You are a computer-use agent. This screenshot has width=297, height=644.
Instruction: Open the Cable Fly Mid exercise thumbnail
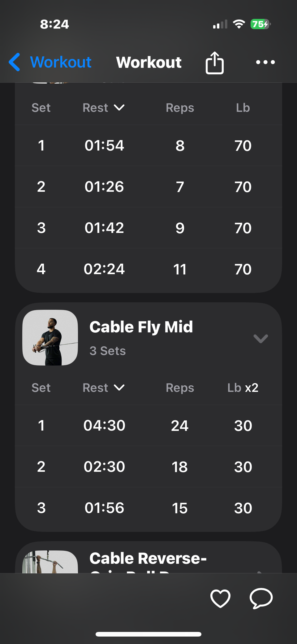[x=50, y=338]
